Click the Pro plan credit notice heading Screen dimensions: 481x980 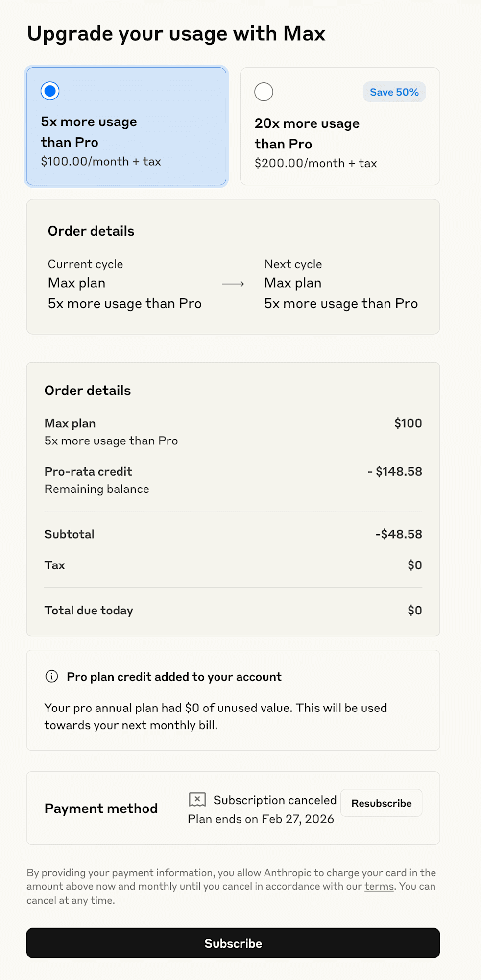pyautogui.click(x=174, y=677)
